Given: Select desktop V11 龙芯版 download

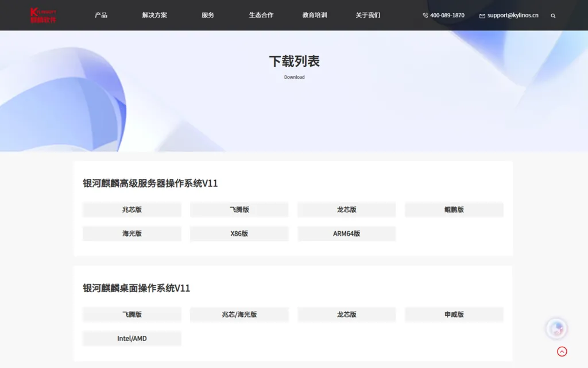Looking at the screenshot, I should pos(346,315).
